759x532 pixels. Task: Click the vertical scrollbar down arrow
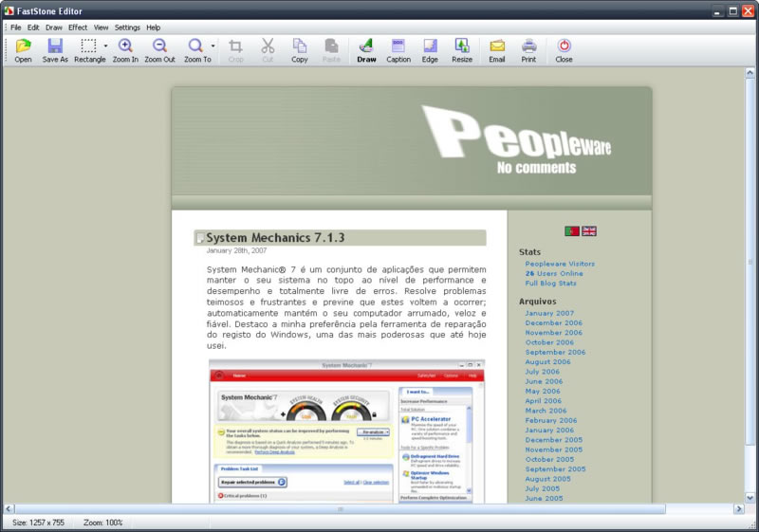click(x=750, y=498)
